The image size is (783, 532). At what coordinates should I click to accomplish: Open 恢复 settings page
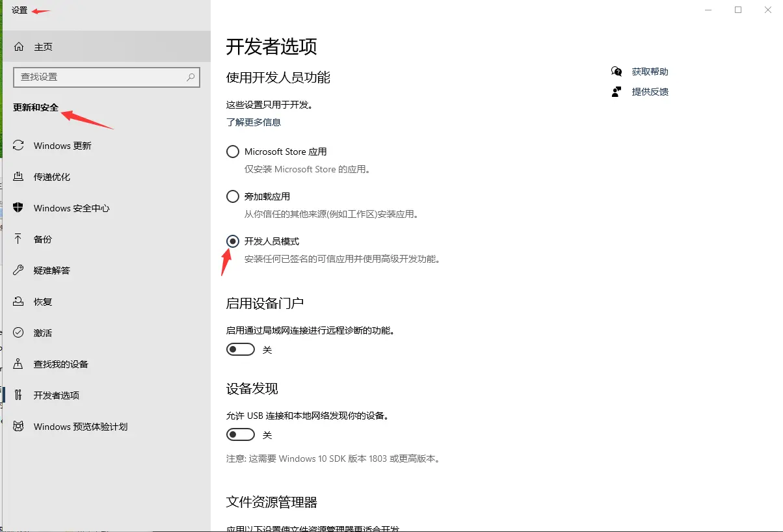click(x=107, y=302)
